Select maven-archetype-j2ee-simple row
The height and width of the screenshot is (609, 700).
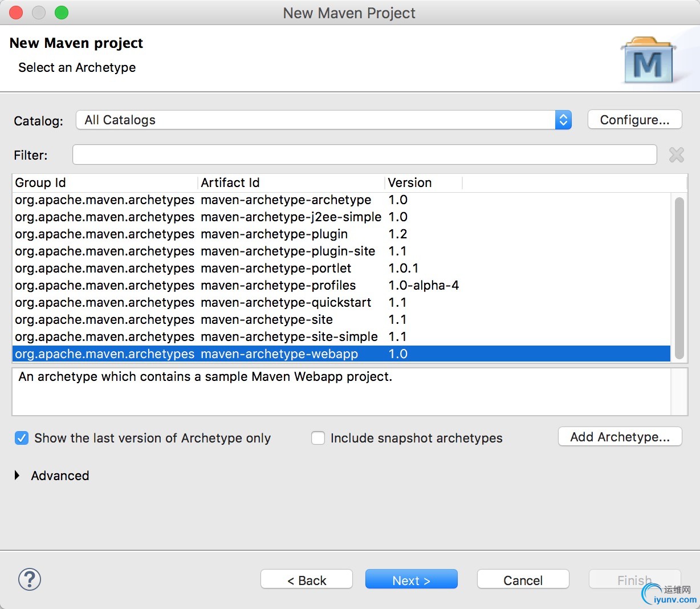click(x=341, y=217)
